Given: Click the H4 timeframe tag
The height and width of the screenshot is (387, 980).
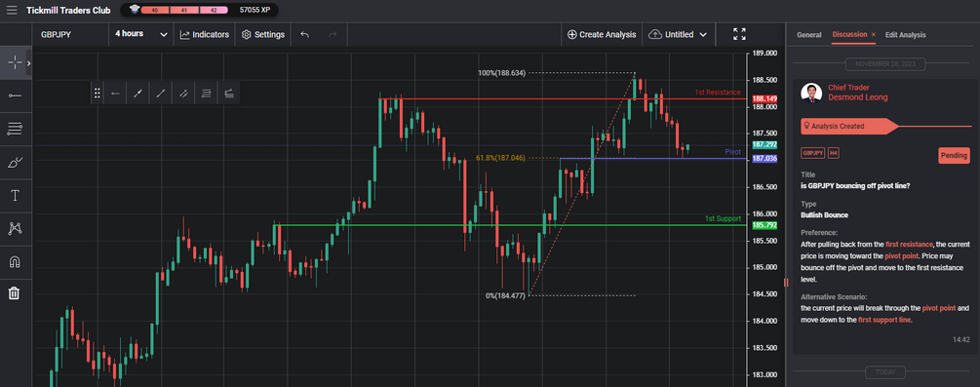Looking at the screenshot, I should click(834, 152).
